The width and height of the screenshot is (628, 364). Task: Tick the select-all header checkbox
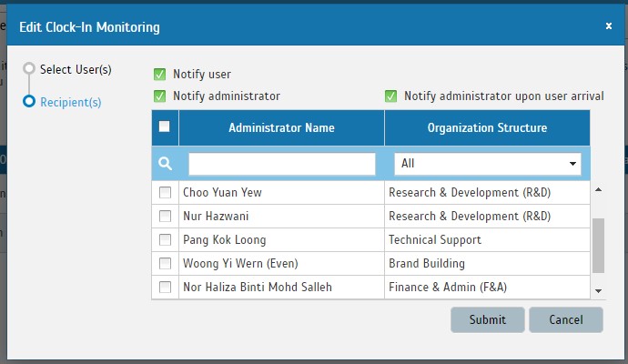[164, 126]
